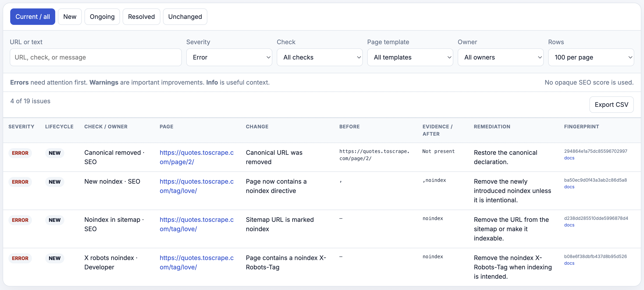The image size is (644, 290).
Task: Click the NEW badge in the Noindex in sitemap row
Action: [55, 220]
